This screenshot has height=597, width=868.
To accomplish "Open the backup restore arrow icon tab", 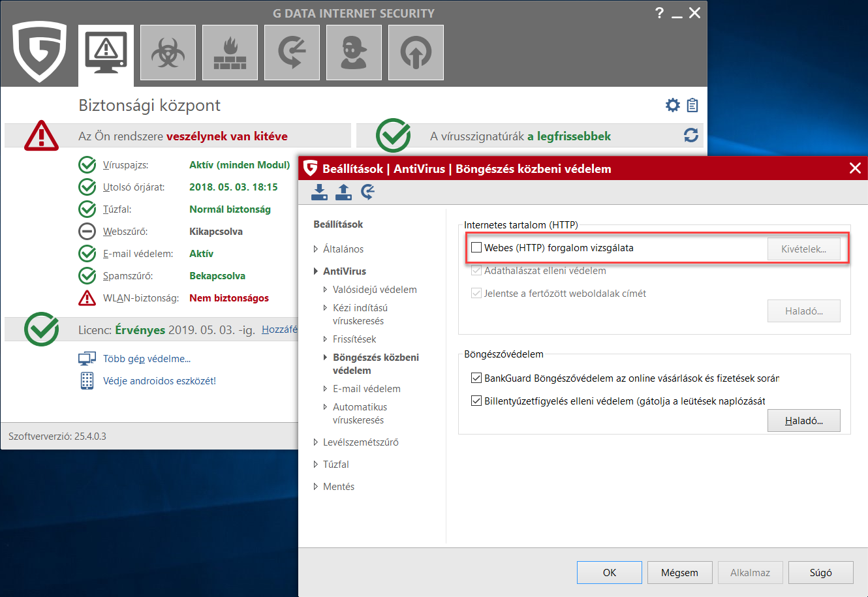I will pos(292,53).
